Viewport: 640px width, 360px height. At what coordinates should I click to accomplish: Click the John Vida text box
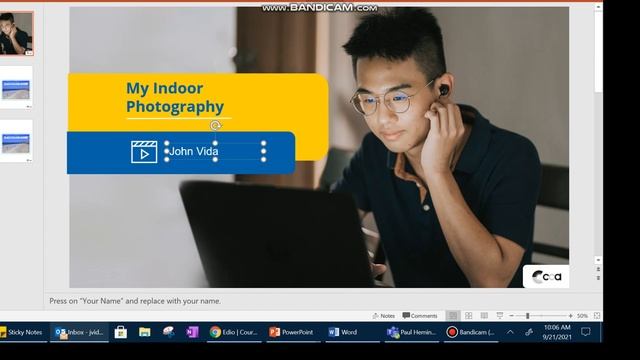pos(215,151)
